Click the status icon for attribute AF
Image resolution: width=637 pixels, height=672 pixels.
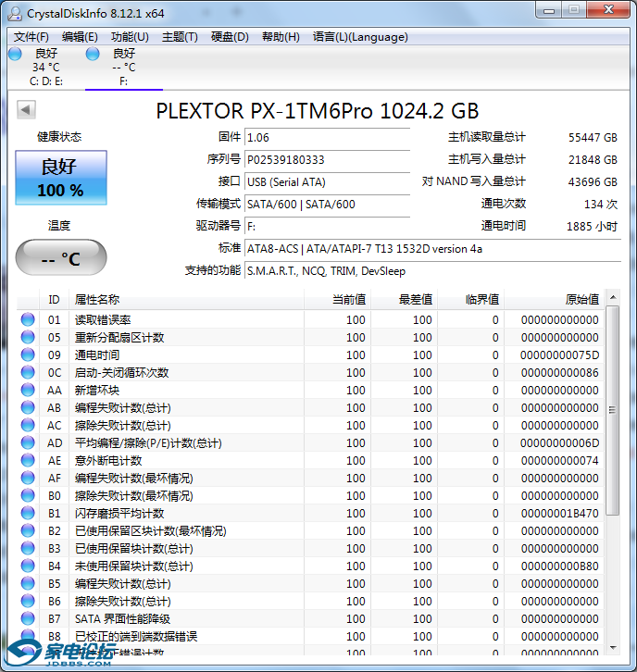[x=28, y=478]
